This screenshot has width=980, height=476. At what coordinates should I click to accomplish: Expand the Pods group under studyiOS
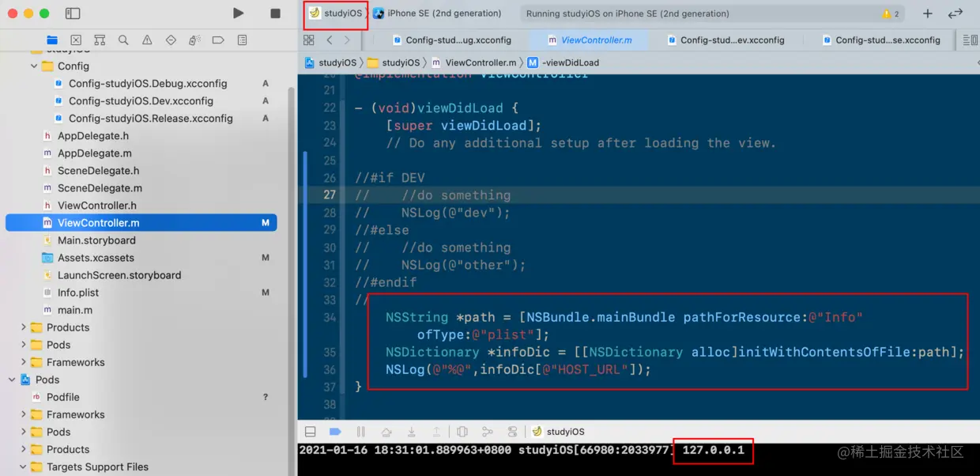point(23,345)
